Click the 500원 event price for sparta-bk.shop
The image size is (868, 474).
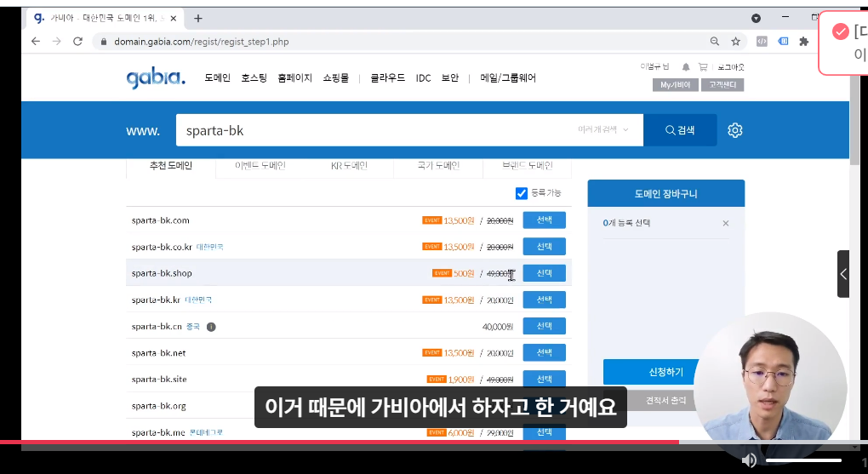464,273
